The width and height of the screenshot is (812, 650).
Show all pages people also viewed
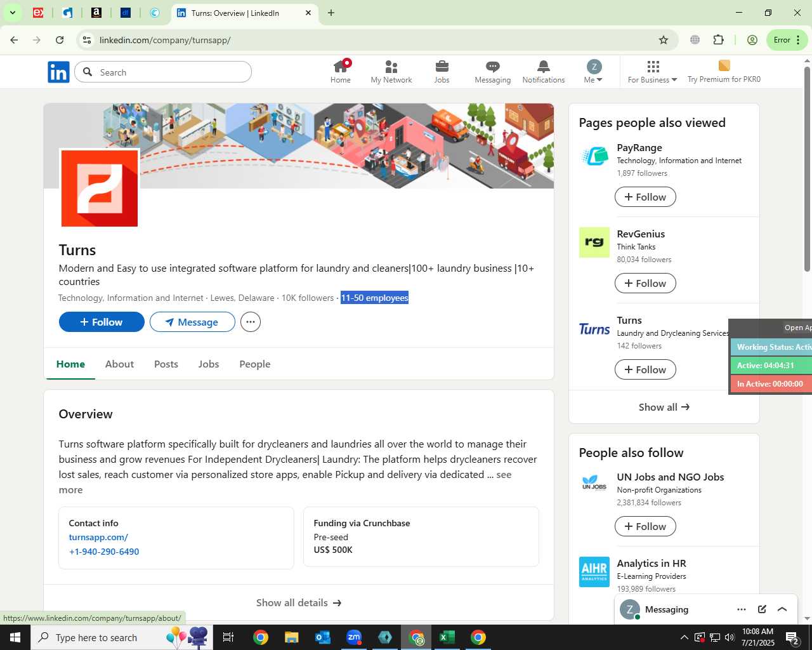click(x=664, y=407)
